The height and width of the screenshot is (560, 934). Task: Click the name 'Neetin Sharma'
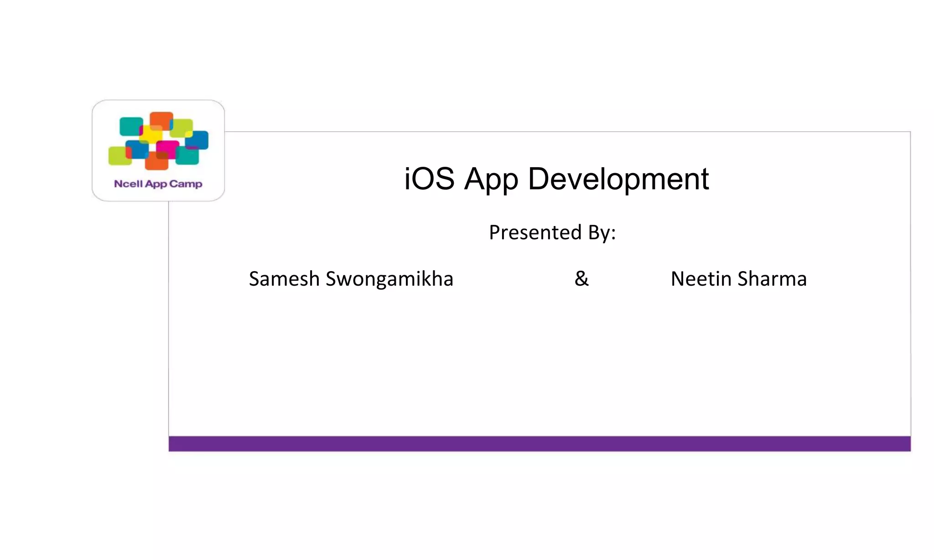[x=739, y=279]
